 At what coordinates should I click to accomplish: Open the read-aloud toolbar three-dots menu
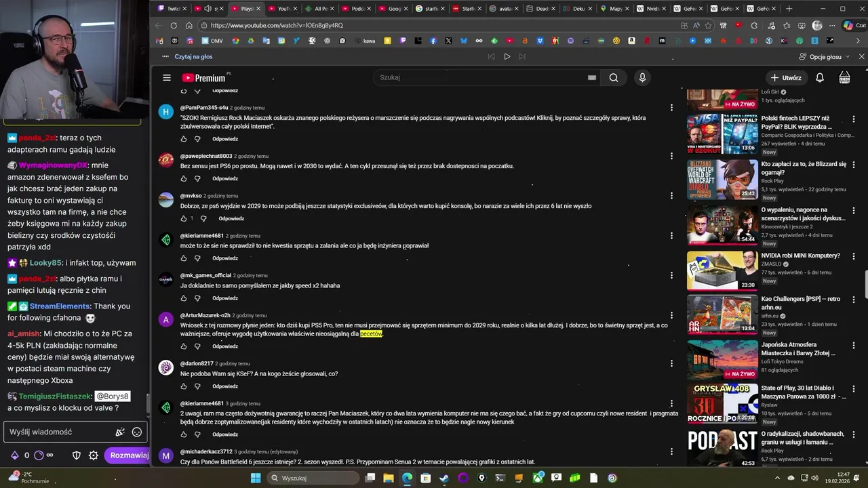pos(165,57)
